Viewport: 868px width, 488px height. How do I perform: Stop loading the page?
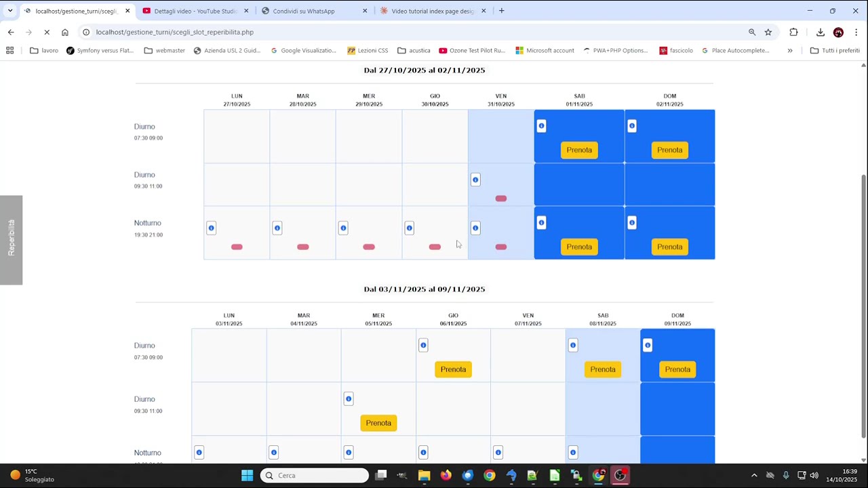pyautogui.click(x=47, y=32)
